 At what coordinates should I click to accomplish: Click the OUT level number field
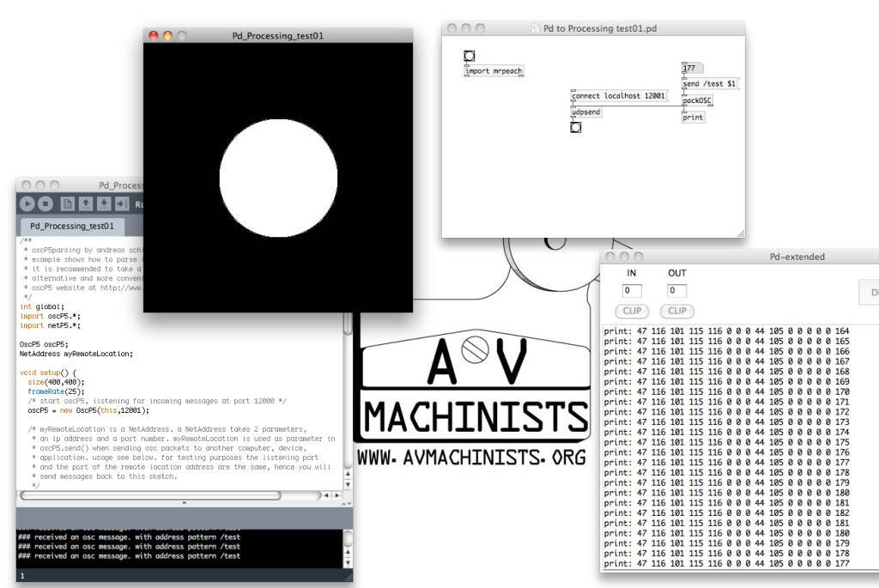677,291
